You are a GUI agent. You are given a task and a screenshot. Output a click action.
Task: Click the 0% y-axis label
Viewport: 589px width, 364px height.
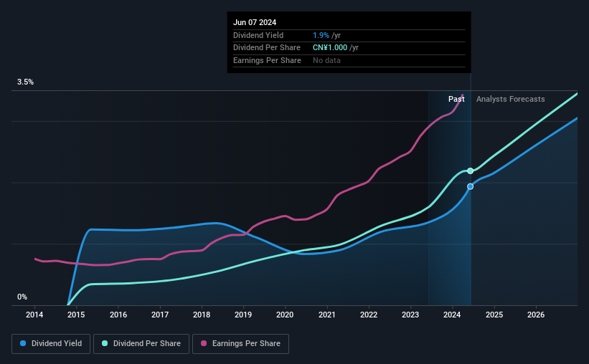[22, 297]
